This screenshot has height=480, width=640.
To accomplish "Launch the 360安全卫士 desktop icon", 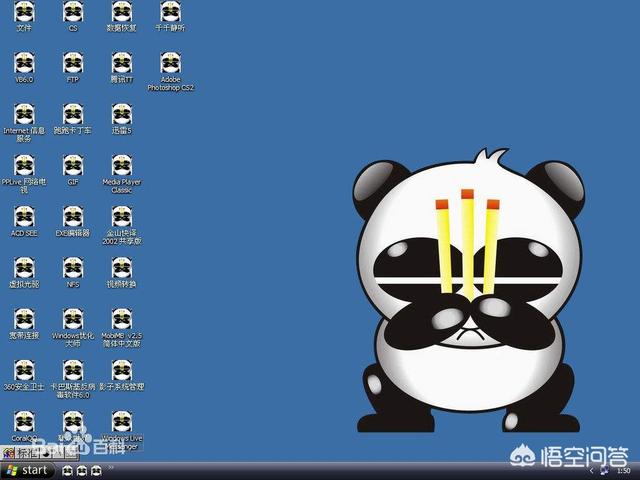I will coord(24,370).
